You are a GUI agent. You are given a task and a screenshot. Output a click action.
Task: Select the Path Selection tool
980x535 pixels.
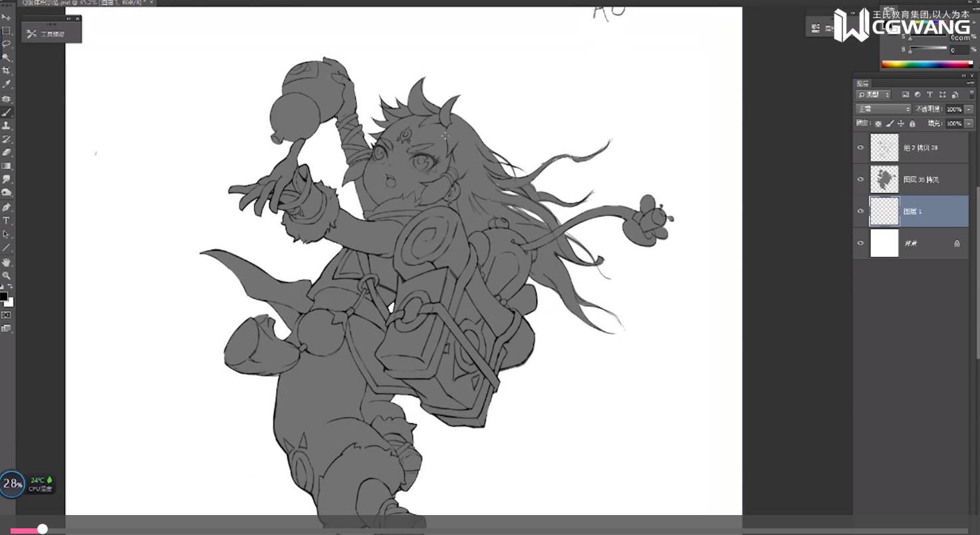click(x=6, y=234)
